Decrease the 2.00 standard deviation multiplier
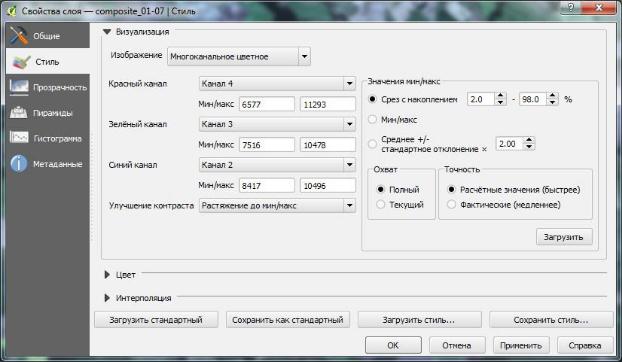622x362 pixels. click(529, 147)
